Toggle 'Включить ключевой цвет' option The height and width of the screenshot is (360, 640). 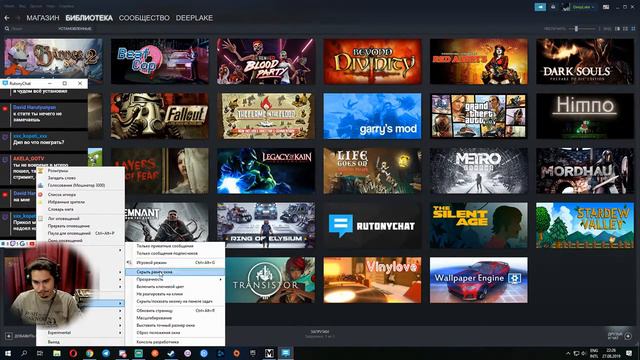pyautogui.click(x=175, y=287)
